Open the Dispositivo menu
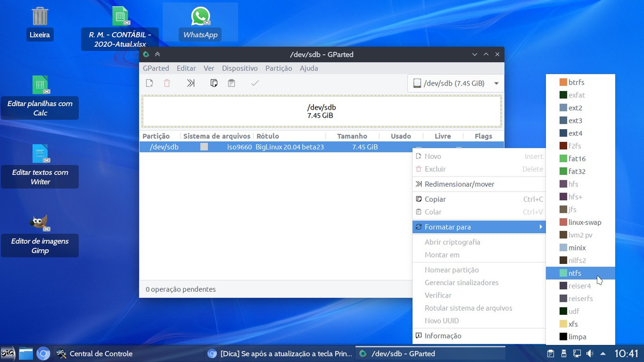This screenshot has width=644, height=362. point(240,68)
